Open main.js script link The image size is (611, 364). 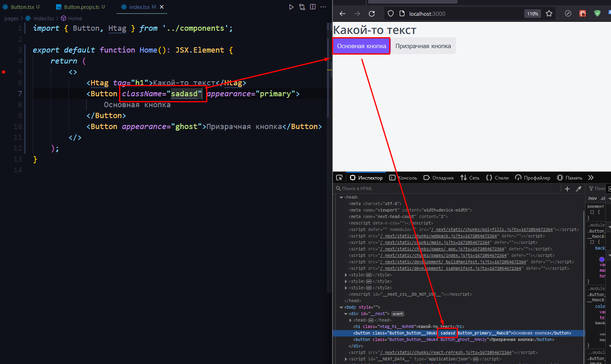coord(435,243)
